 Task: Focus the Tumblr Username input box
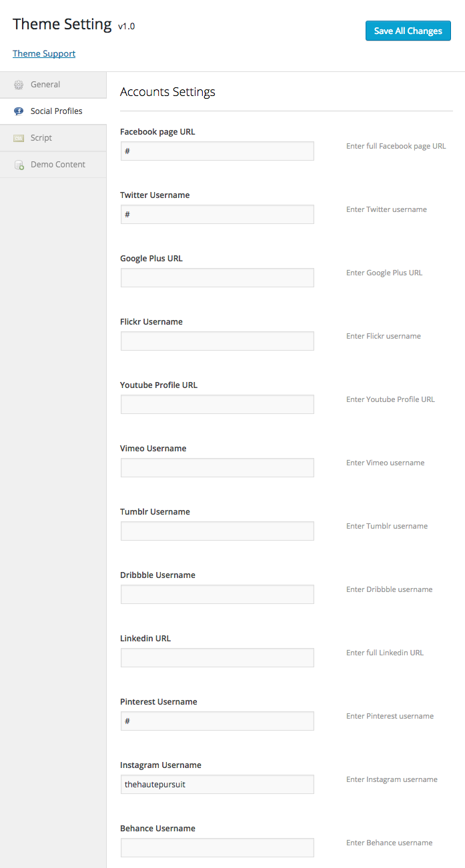(217, 531)
